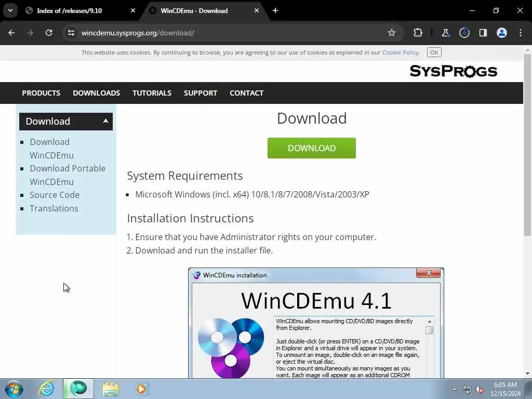Launch Internet Explorer from the taskbar
The width and height of the screenshot is (532, 399).
[x=46, y=389]
